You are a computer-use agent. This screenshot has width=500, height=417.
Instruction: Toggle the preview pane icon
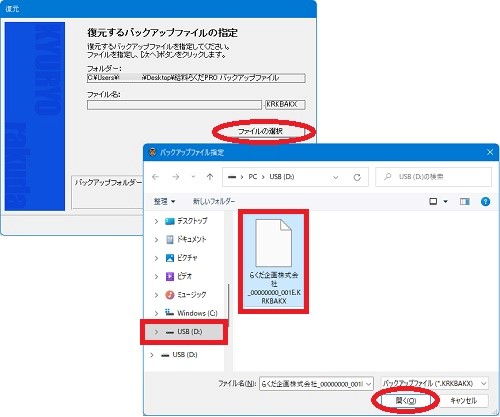coord(464,201)
